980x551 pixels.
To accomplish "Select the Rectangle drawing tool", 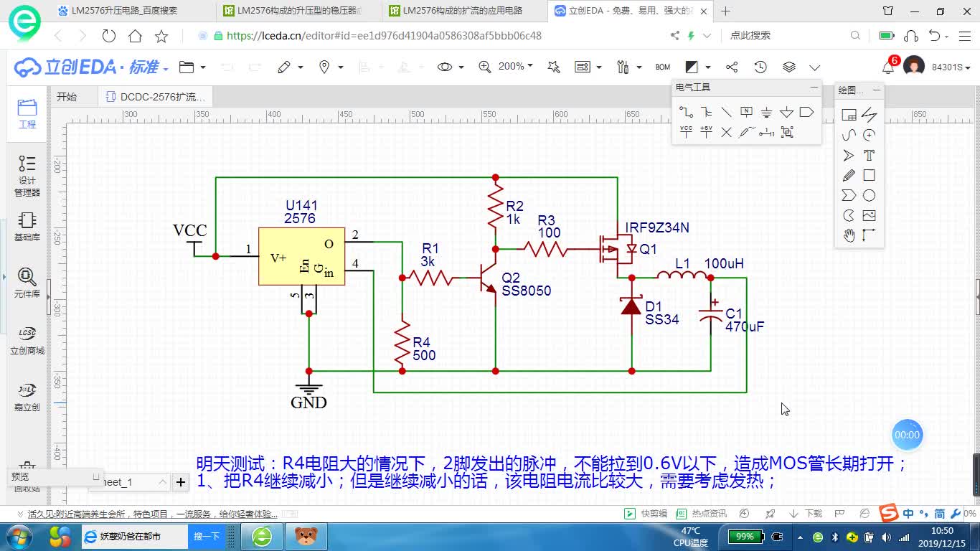I will click(869, 175).
